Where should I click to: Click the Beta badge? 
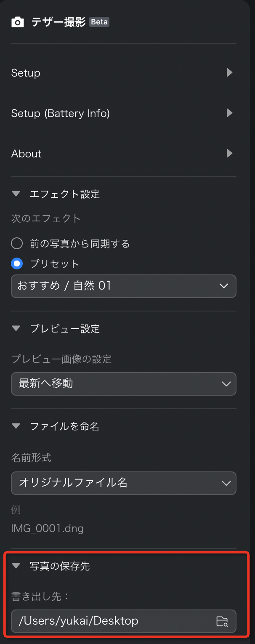click(99, 22)
